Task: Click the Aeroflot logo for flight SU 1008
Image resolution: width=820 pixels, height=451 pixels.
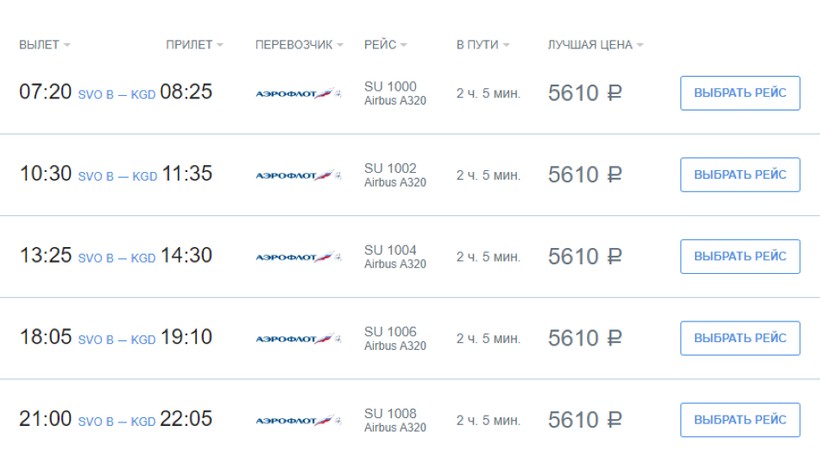Action: pyautogui.click(x=298, y=420)
